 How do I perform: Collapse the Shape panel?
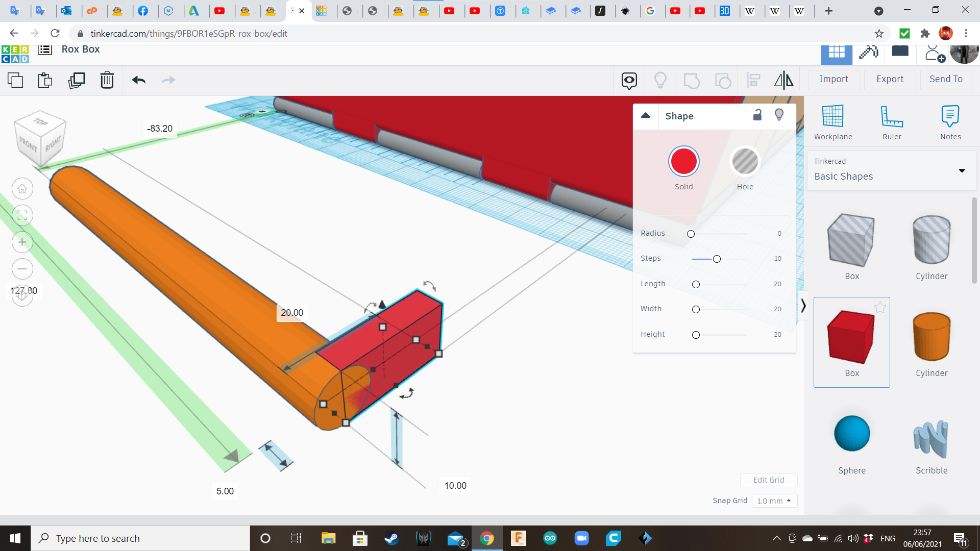646,115
